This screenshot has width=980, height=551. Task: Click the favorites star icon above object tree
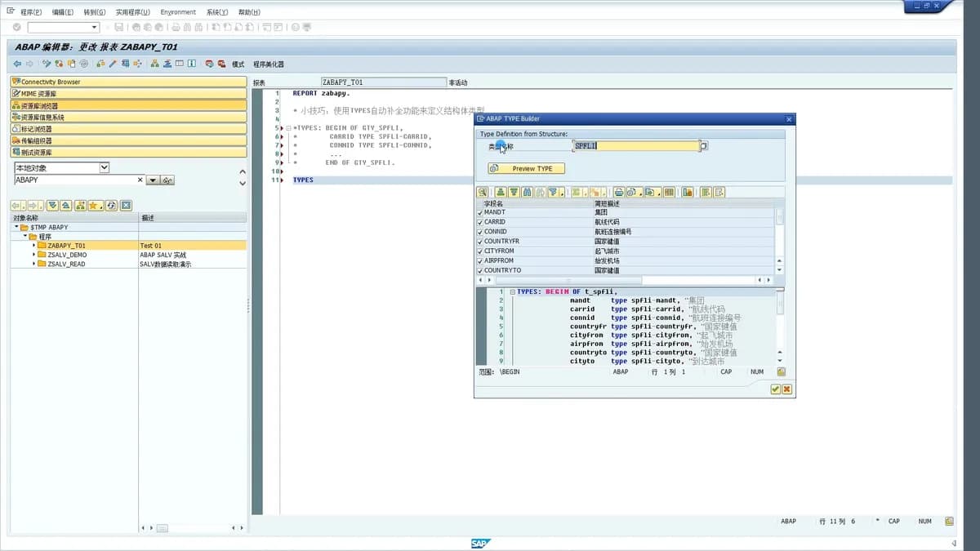94,205
